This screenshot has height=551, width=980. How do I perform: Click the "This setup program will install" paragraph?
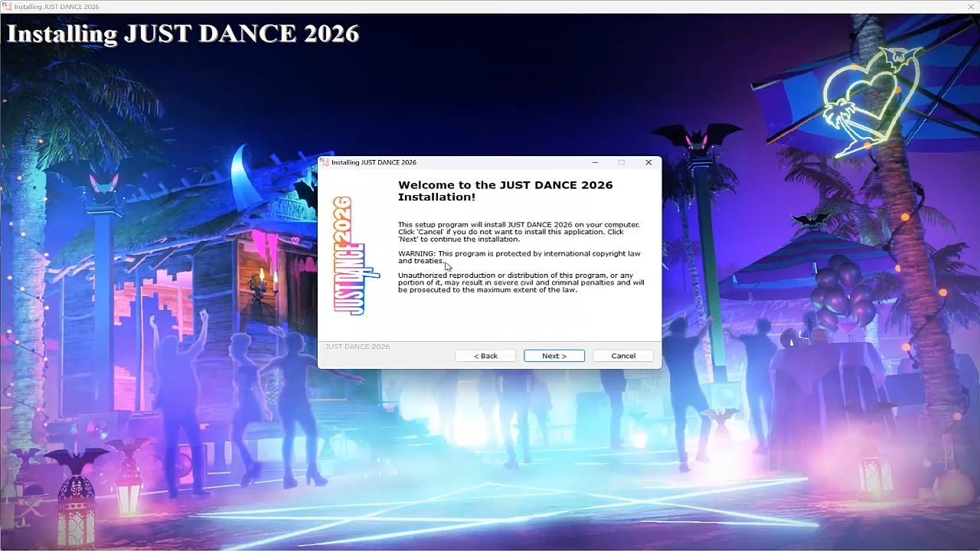tap(518, 232)
